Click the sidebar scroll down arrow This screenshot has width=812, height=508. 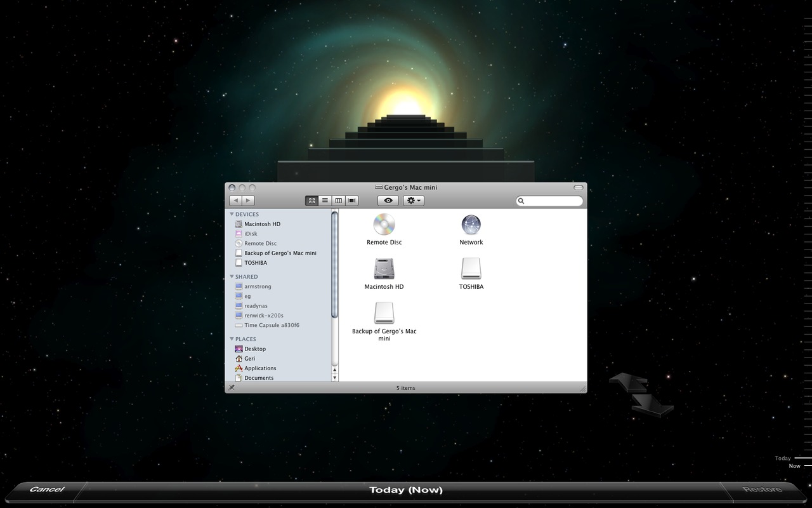click(335, 377)
